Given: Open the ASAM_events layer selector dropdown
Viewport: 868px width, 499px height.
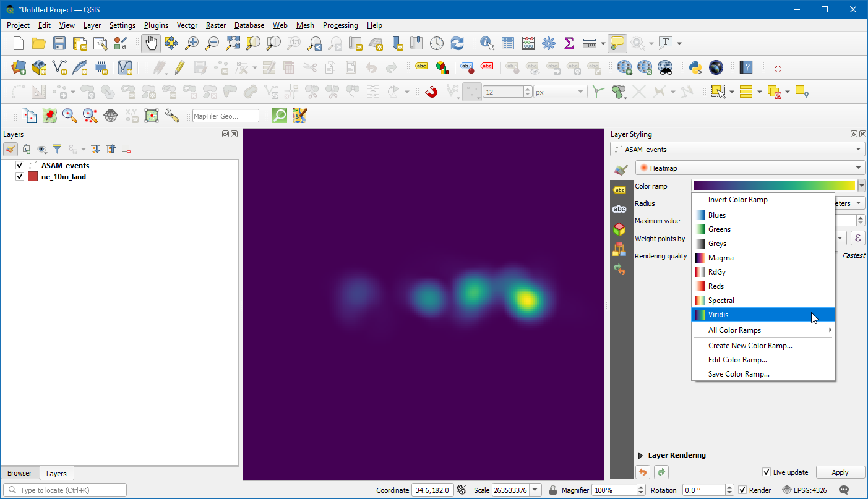Looking at the screenshot, I should [x=737, y=150].
